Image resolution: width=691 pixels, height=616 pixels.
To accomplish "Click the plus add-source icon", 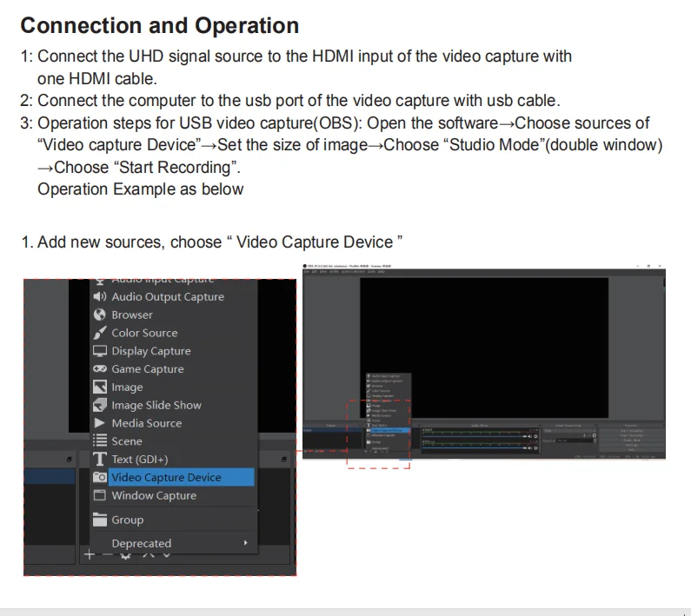I will click(90, 555).
